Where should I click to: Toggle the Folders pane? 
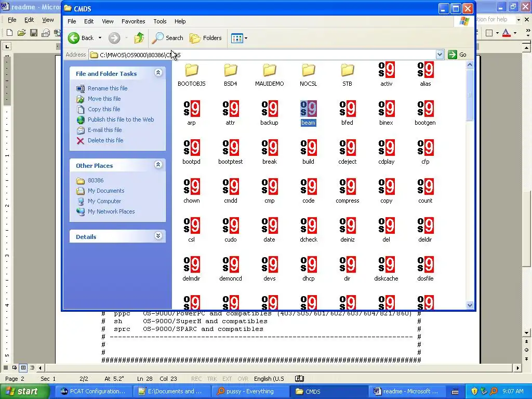point(205,37)
